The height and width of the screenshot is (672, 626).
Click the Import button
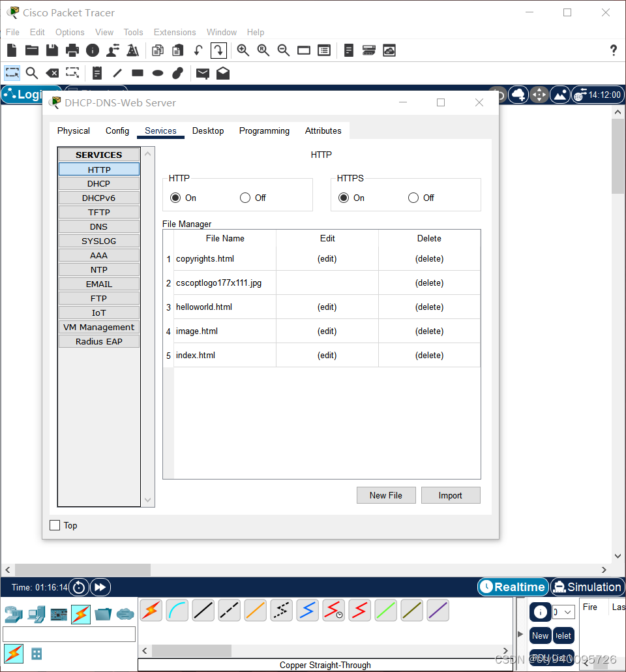[x=451, y=495]
